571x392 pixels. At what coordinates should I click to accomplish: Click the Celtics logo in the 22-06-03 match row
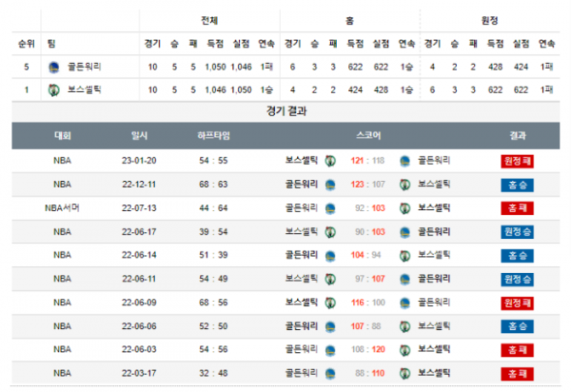[x=404, y=350]
